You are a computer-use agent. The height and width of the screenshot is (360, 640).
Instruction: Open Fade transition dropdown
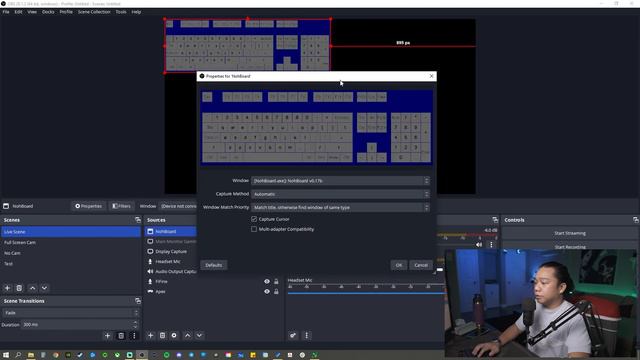pos(71,313)
